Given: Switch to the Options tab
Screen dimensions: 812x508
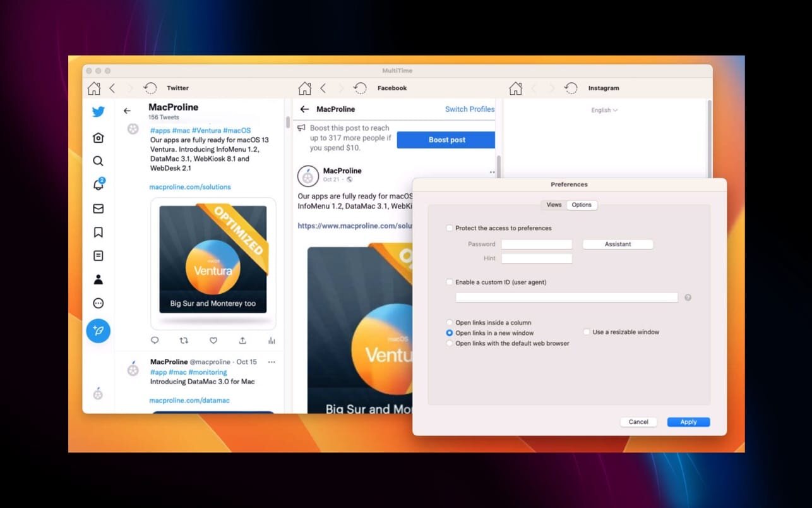Looking at the screenshot, I should pos(582,205).
